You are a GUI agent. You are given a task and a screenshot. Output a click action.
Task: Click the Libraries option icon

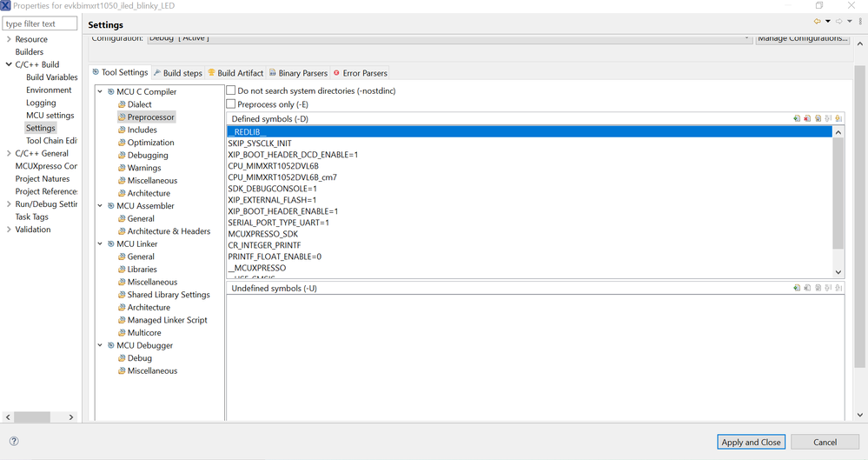click(x=122, y=270)
